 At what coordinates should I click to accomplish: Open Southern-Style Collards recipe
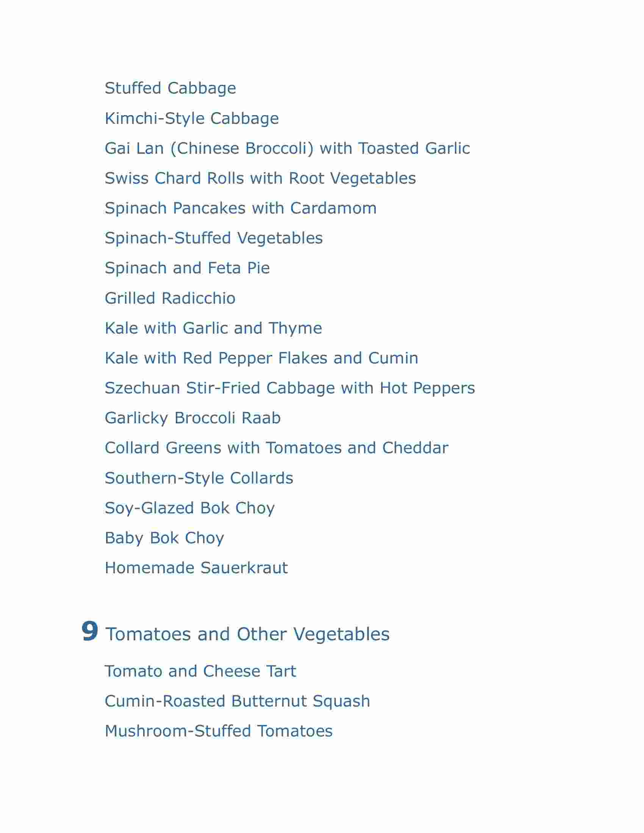[x=199, y=478]
